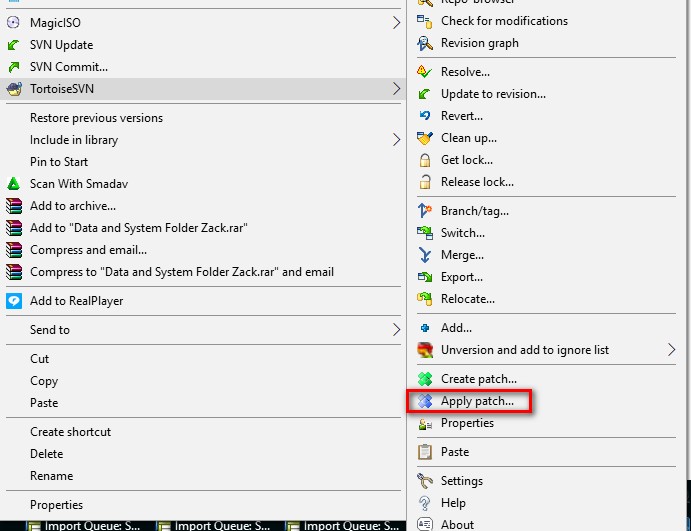Select Create patch... menu entry
The width and height of the screenshot is (691, 531).
tap(479, 379)
